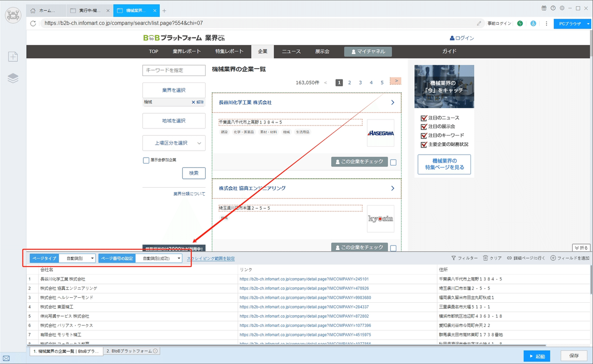This screenshot has width=593, height=364.
Task: Open the help question mark icon
Action: point(553,8)
